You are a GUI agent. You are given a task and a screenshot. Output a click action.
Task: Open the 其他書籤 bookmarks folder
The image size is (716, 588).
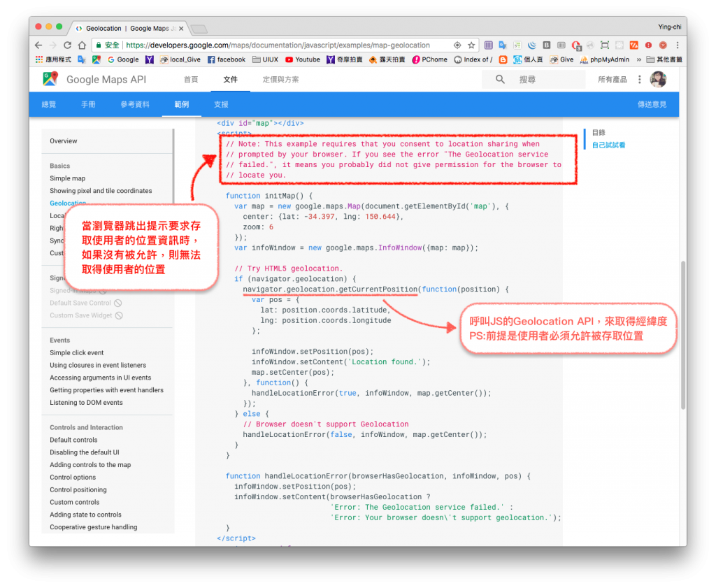point(664,59)
